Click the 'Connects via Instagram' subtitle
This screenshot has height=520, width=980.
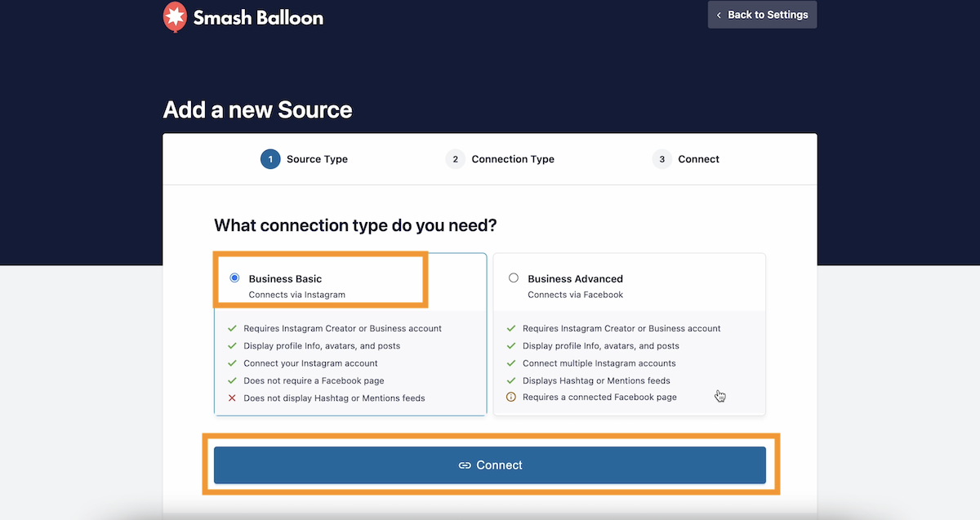(296, 295)
